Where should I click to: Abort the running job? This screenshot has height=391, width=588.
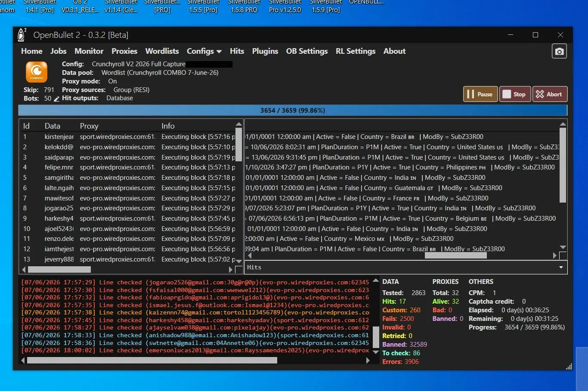(x=550, y=94)
